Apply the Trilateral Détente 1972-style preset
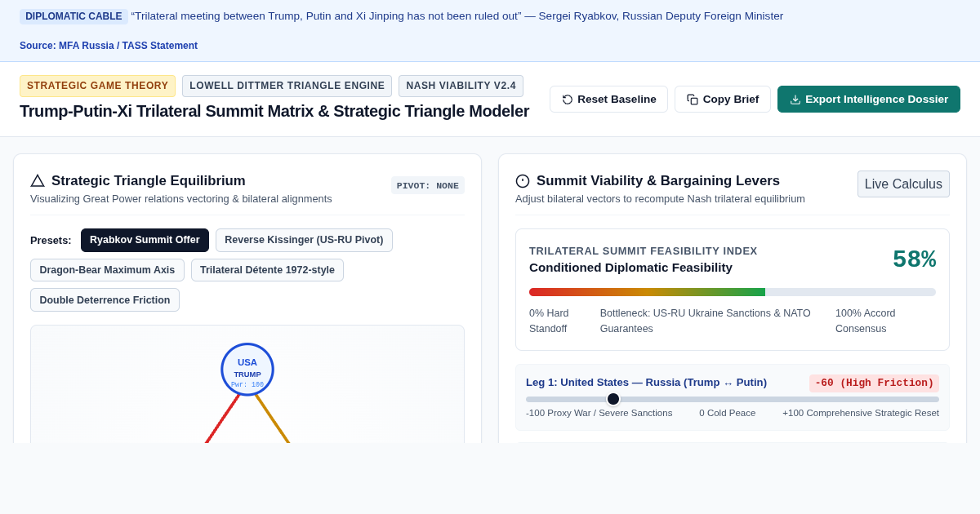 267,270
